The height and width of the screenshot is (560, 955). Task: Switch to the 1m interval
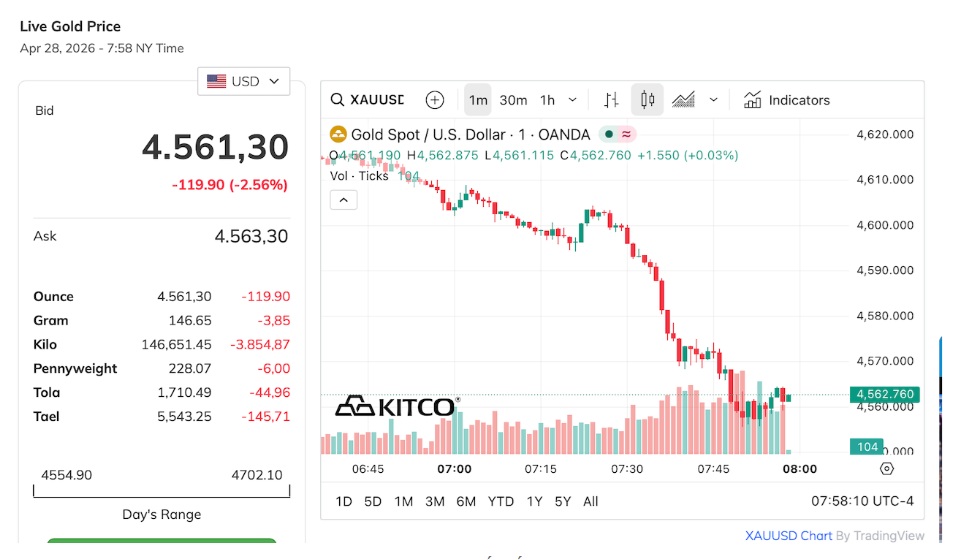point(478,100)
